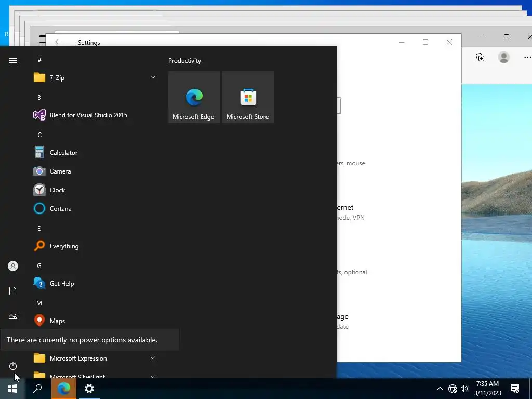This screenshot has width=532, height=399.
Task: Click the no power options available message
Action: point(89,340)
